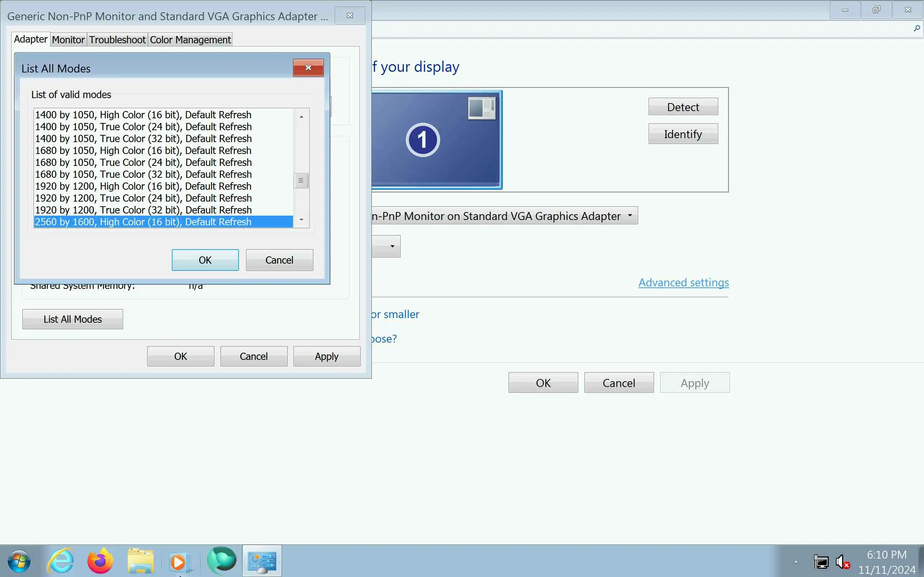924x577 pixels.
Task: Select 1920 by 1200 True Color 32 bit mode
Action: tap(144, 210)
